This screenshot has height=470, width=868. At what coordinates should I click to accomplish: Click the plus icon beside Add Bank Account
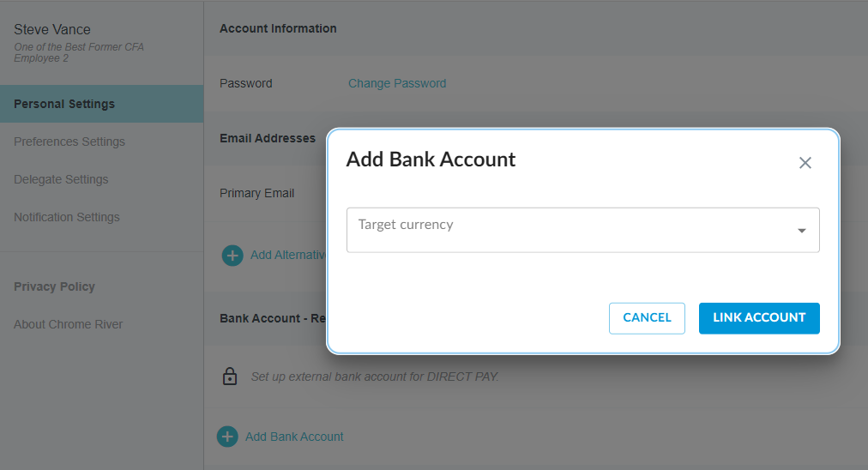click(x=227, y=437)
